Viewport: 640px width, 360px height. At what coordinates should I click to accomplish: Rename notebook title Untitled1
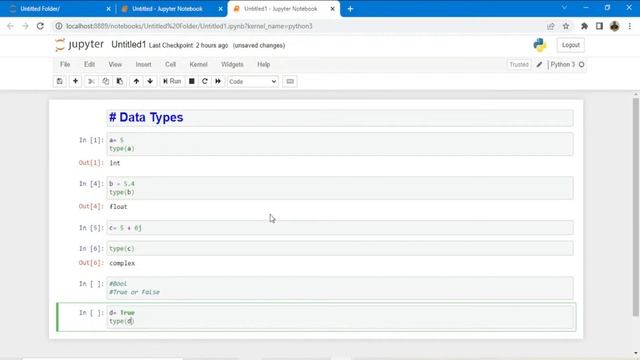tap(129, 44)
